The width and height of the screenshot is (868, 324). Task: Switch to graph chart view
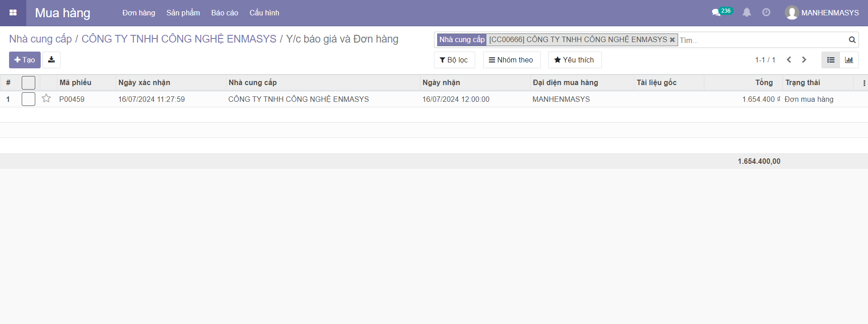tap(849, 60)
